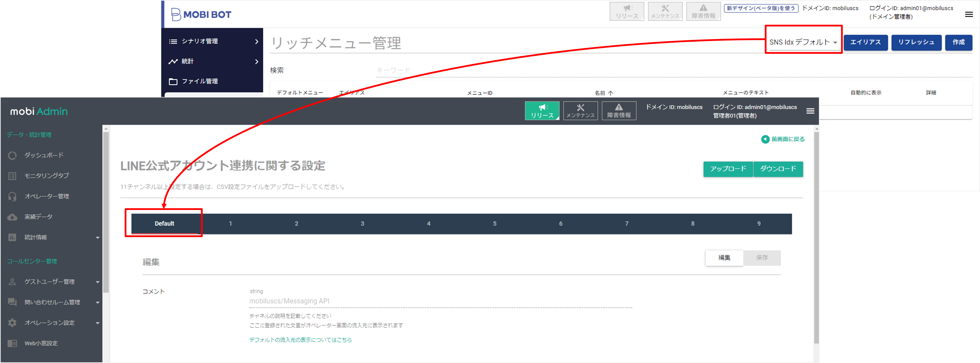The image size is (980, 363).
Task: Select channel tab 1
Action: point(230,224)
